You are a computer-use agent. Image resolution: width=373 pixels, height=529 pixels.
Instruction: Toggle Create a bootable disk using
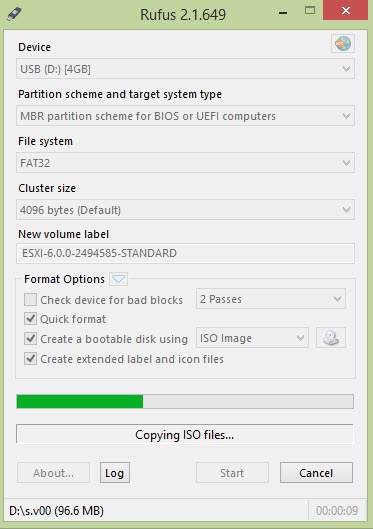point(30,339)
